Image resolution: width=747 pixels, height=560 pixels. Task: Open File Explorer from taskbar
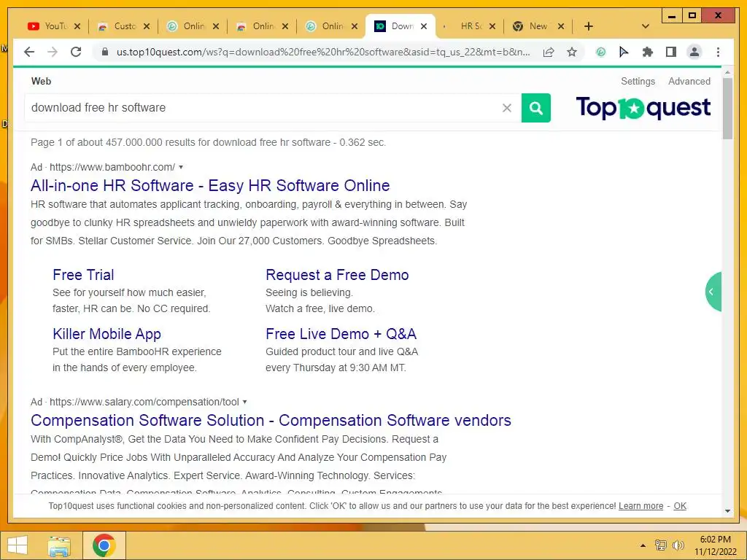coord(58,545)
